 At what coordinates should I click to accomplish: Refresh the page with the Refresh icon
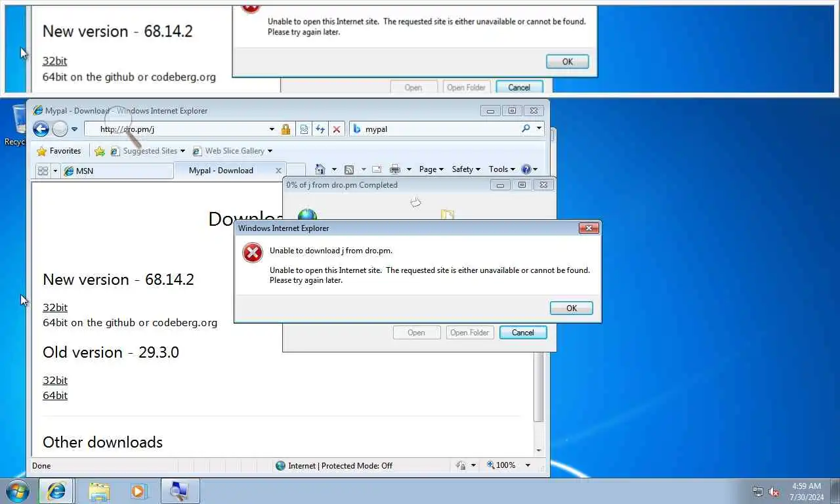pyautogui.click(x=320, y=129)
